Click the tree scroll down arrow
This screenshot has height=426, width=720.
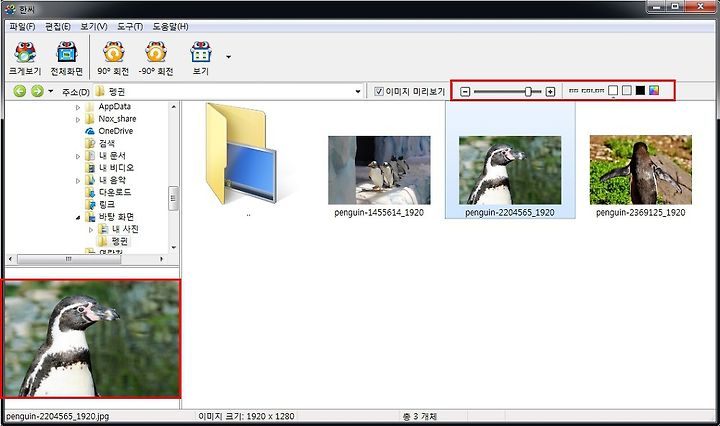pyautogui.click(x=174, y=247)
